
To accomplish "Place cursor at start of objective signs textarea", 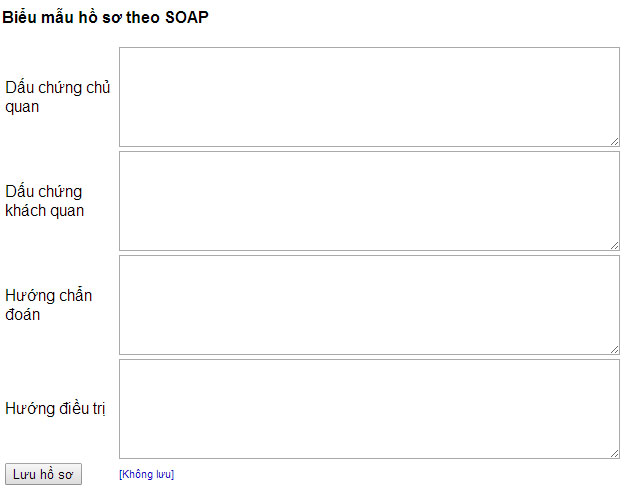I will click(x=123, y=159).
